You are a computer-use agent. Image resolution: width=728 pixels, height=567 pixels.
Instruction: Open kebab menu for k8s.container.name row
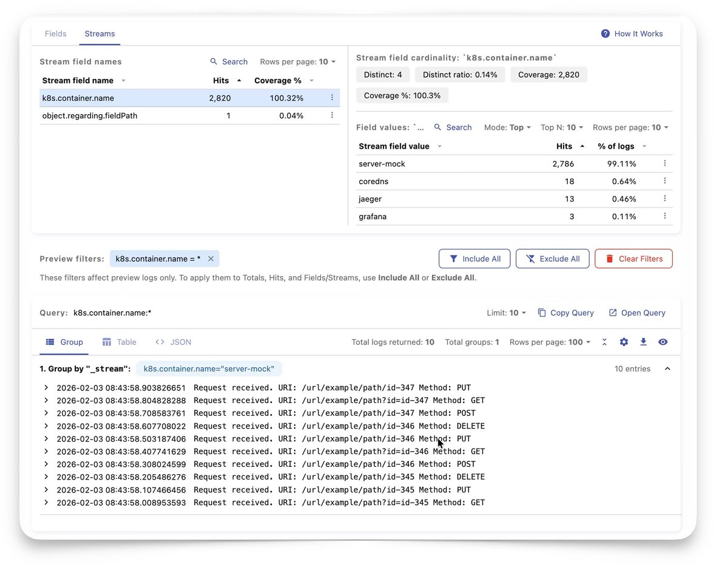click(332, 98)
